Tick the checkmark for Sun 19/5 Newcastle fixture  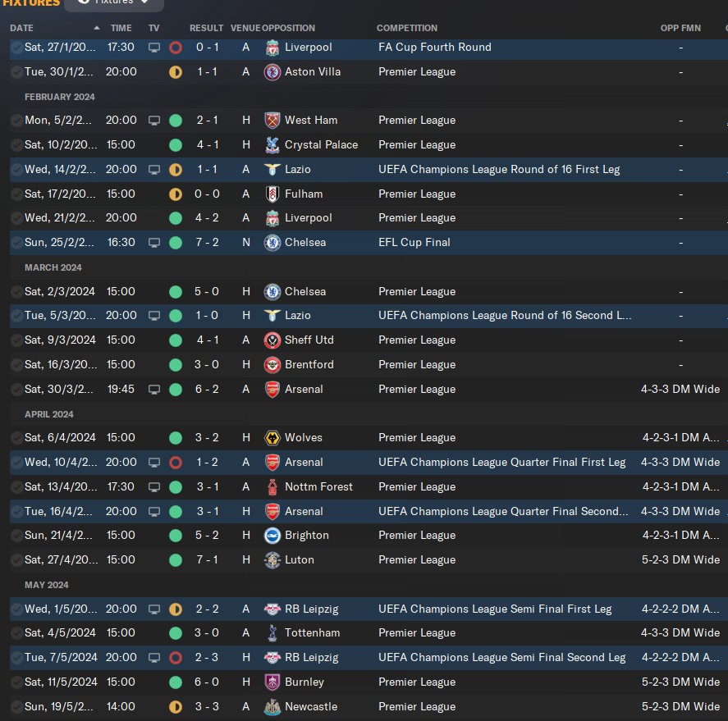pyautogui.click(x=16, y=706)
